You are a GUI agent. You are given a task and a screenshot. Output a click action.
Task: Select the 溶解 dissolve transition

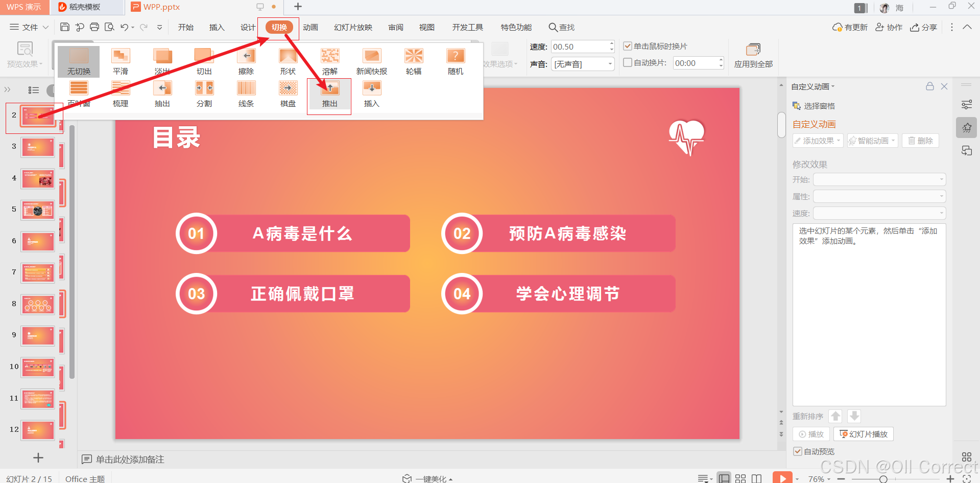(x=330, y=61)
